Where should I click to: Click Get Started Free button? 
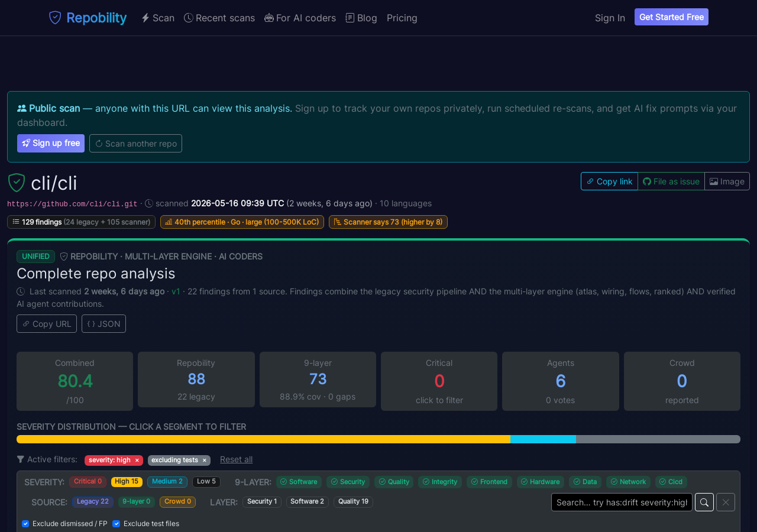point(671,17)
